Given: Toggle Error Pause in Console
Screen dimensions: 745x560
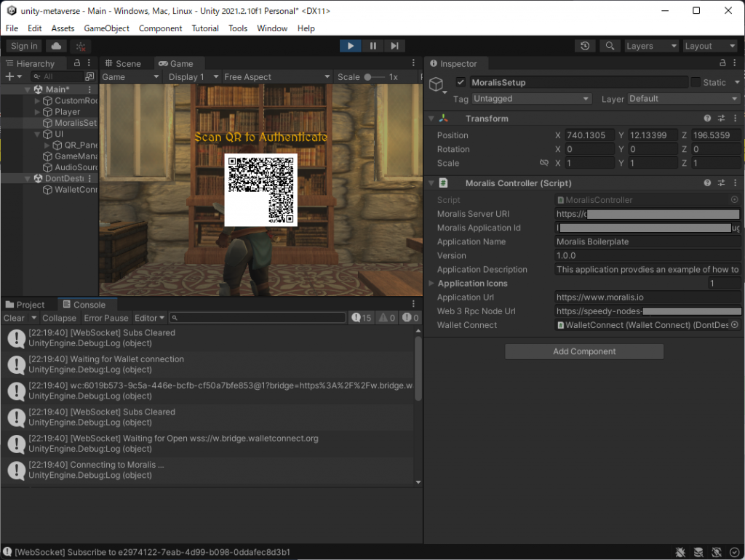Looking at the screenshot, I should [106, 318].
